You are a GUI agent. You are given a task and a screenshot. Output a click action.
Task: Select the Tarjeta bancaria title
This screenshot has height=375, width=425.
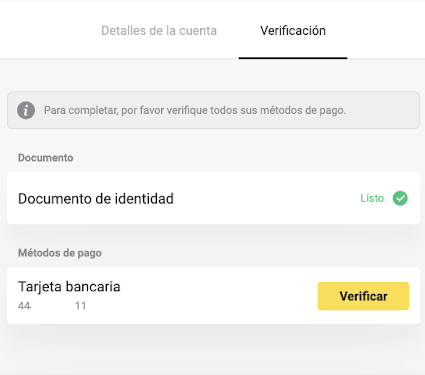69,287
